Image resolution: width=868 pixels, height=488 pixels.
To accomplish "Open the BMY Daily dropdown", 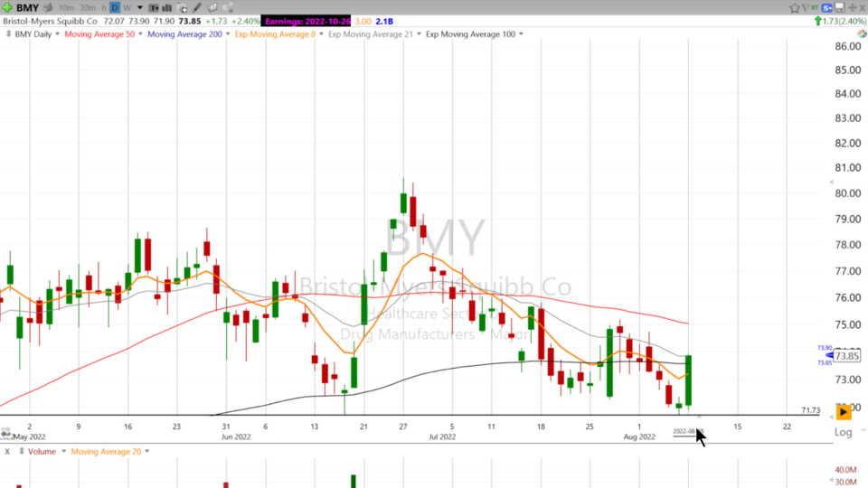I will 57,34.
